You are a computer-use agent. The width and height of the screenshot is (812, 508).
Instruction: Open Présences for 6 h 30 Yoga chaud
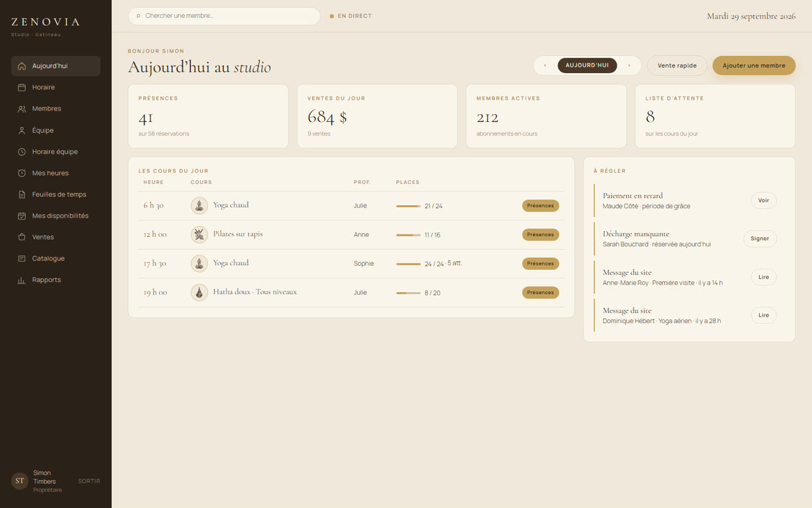[x=540, y=206]
